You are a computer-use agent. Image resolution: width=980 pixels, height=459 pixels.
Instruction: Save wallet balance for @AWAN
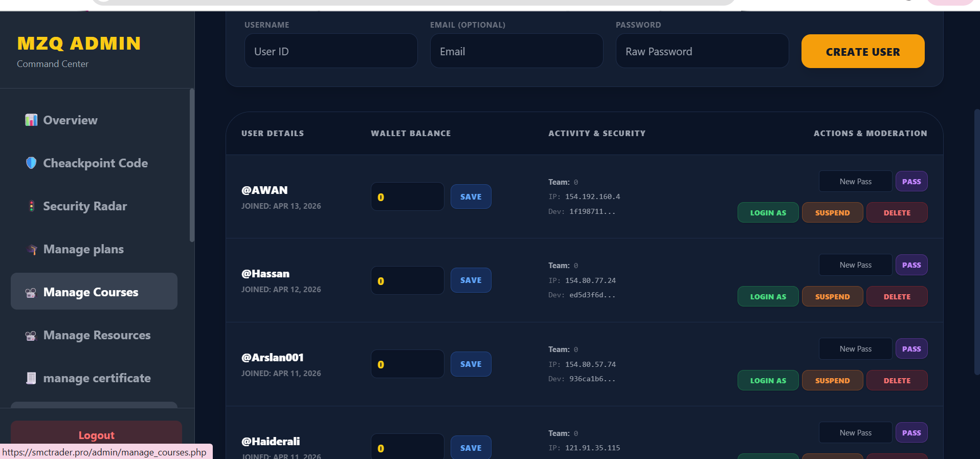coord(471,196)
